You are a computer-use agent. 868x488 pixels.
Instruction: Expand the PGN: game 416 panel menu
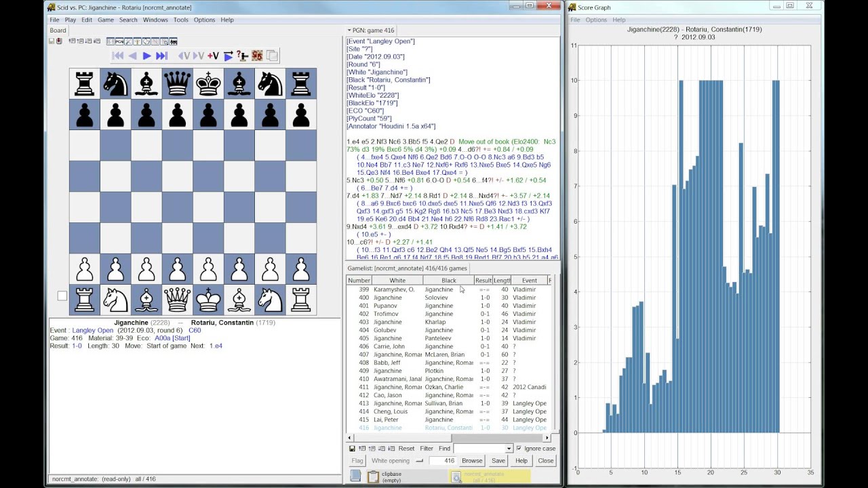click(349, 30)
